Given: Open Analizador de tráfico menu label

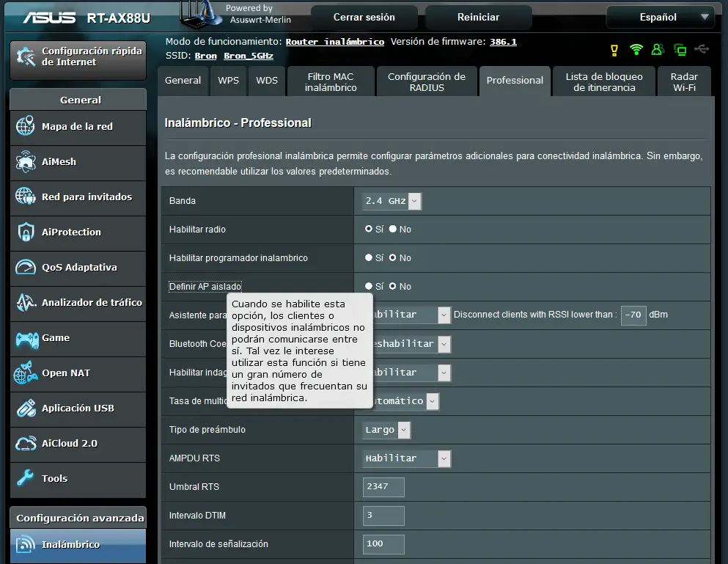Looking at the screenshot, I should [x=92, y=302].
